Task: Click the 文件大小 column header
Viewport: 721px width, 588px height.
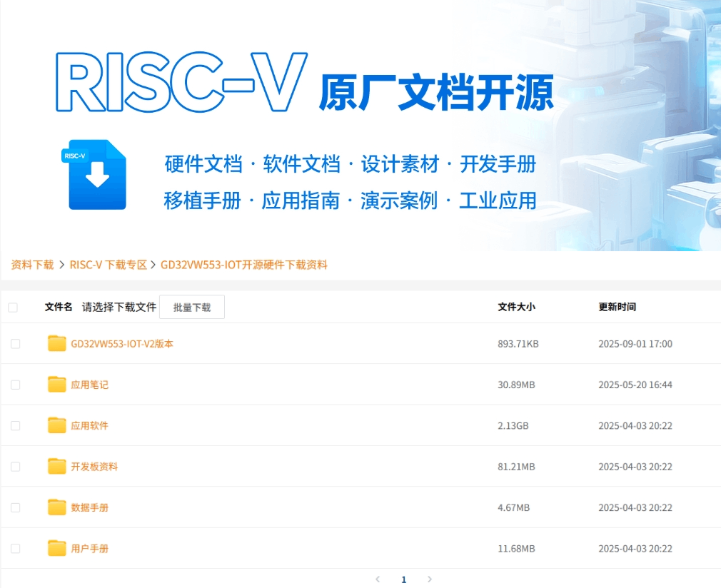Action: [x=516, y=307]
